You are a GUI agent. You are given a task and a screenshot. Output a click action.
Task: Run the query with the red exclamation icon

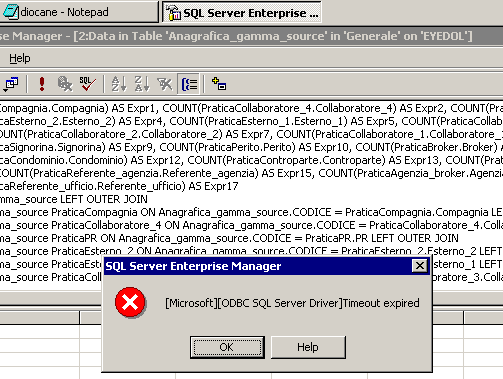pos(42,84)
